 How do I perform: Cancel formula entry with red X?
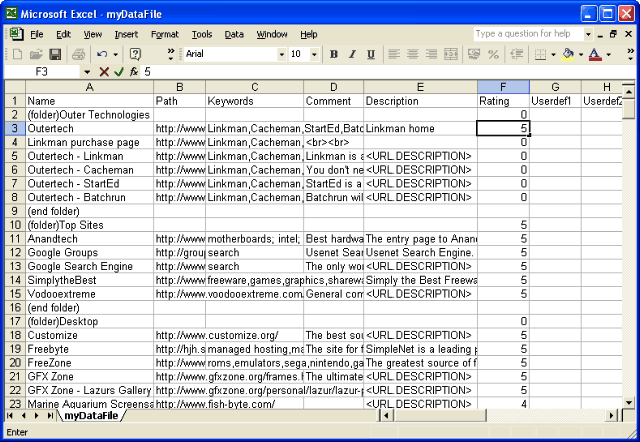point(104,72)
